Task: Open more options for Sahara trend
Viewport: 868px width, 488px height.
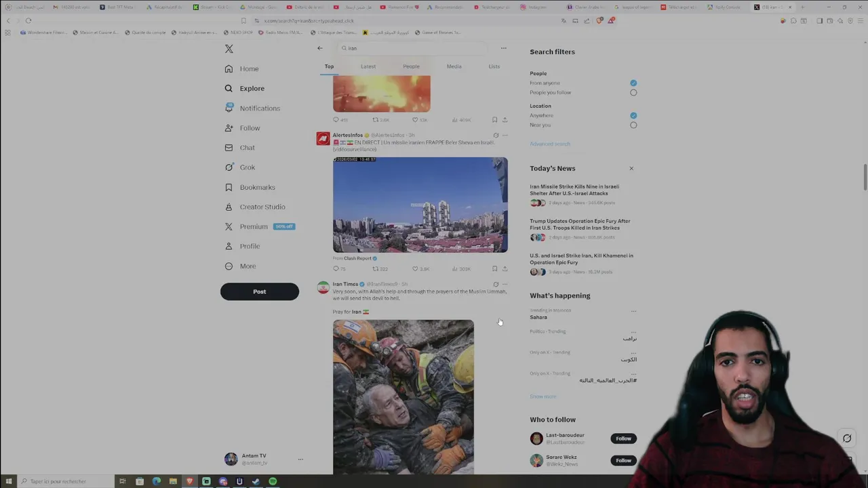Action: 633,311
